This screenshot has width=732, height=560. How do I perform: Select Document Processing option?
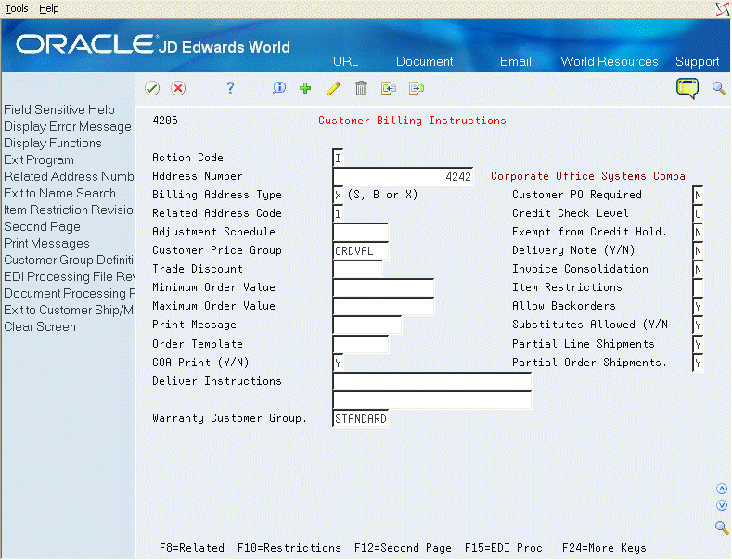click(69, 294)
